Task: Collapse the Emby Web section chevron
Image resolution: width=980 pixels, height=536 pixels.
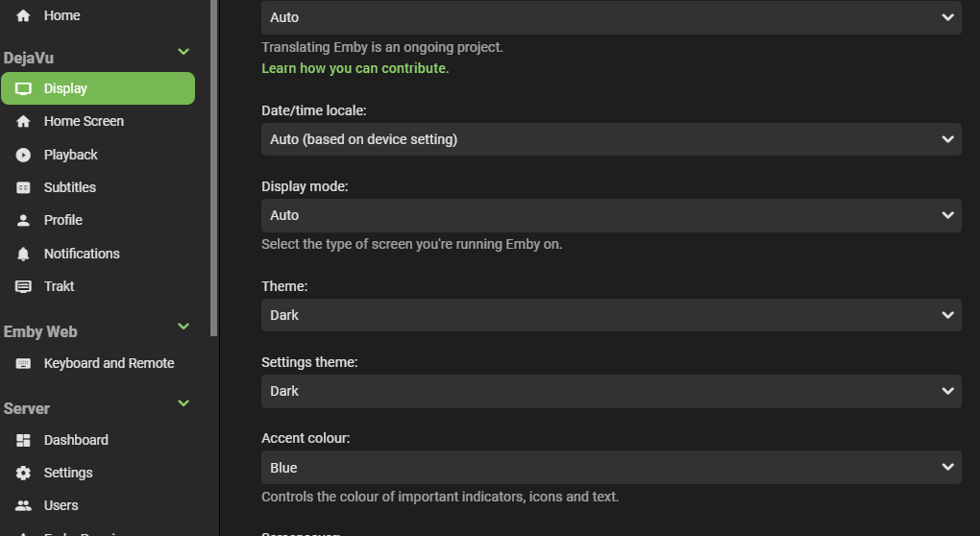Action: tap(184, 327)
